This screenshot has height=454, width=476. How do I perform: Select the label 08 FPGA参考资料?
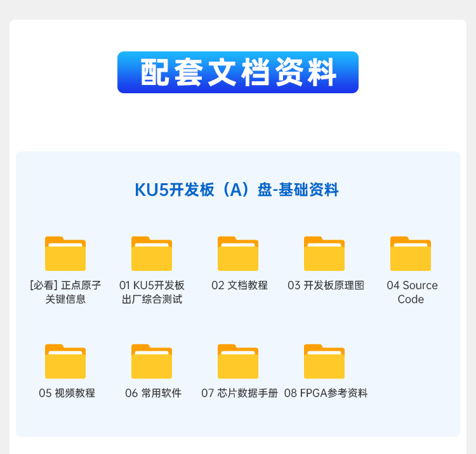pyautogui.click(x=326, y=393)
